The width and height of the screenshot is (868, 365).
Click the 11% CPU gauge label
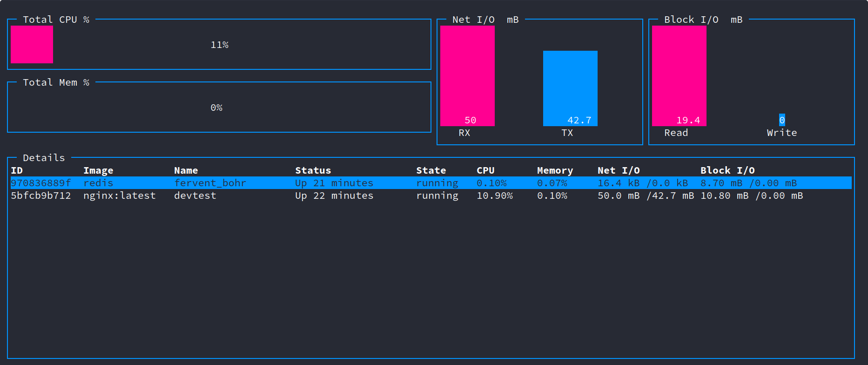220,45
